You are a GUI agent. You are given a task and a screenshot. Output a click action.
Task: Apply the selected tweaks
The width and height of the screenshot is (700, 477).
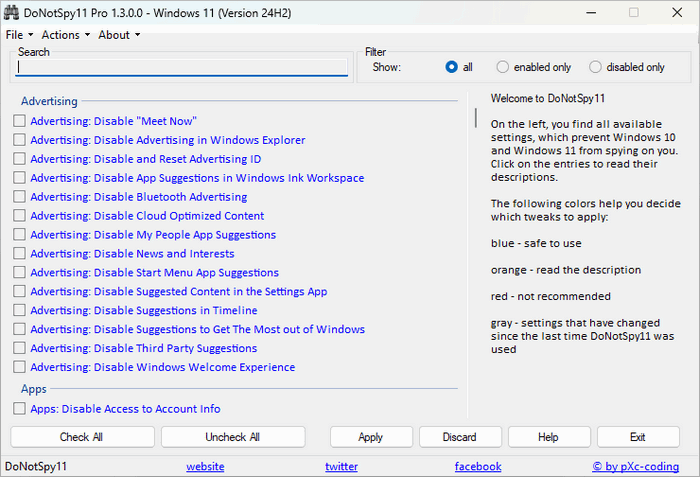pyautogui.click(x=371, y=437)
